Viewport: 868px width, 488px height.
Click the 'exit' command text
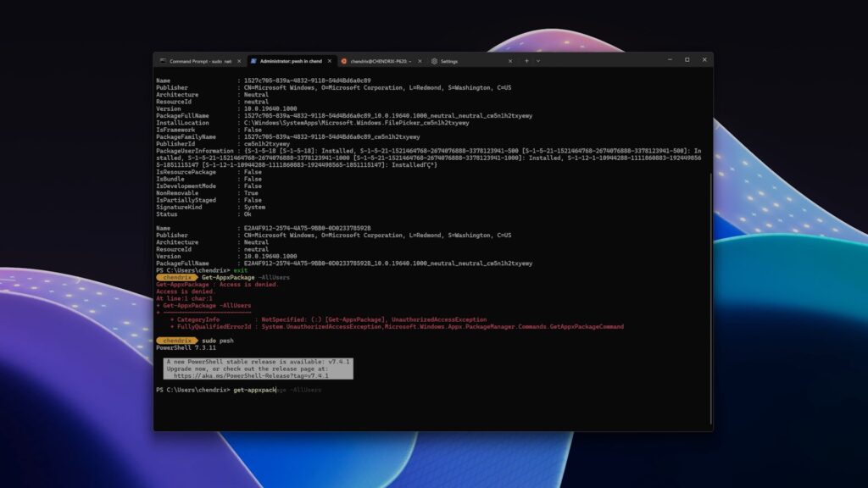click(240, 270)
